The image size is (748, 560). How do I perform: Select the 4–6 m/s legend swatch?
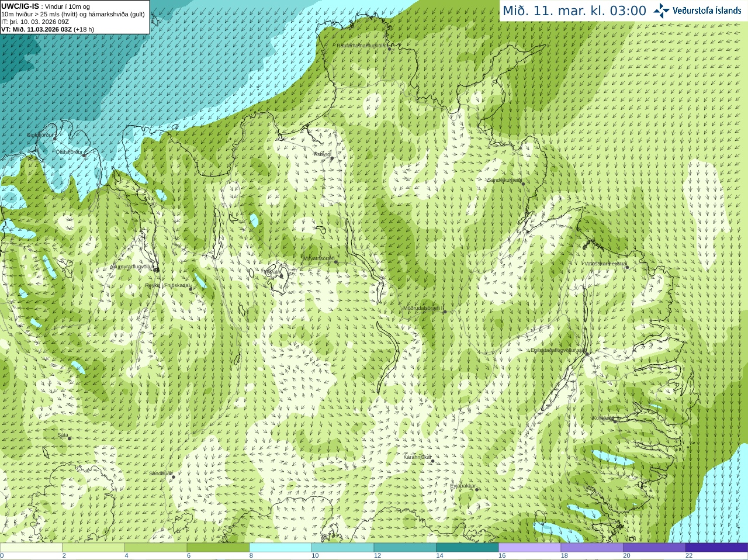155,548
